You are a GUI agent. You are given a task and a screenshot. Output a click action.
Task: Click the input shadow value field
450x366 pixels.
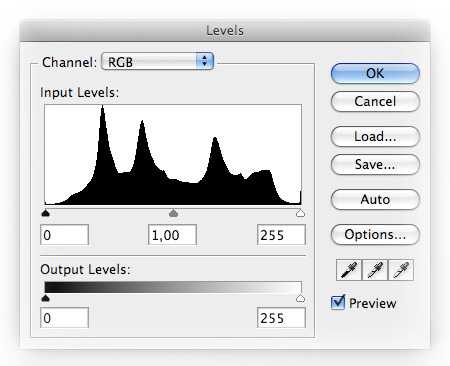click(64, 235)
